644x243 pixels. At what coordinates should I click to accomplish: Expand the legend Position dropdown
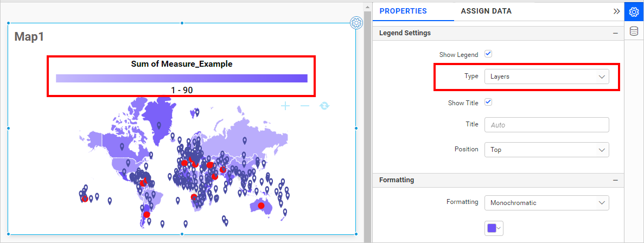(x=546, y=149)
